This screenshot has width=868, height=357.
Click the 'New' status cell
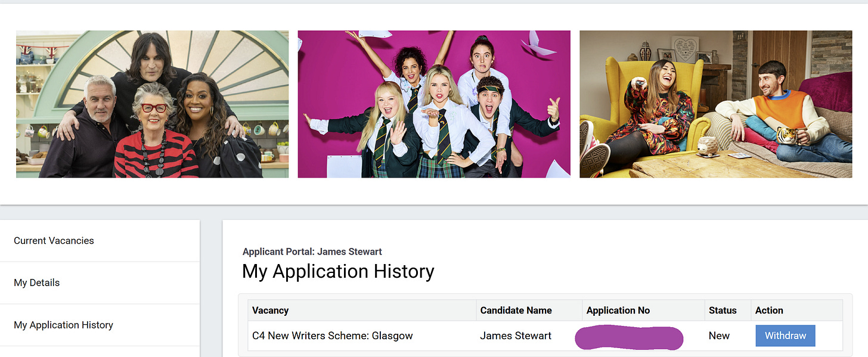(727, 336)
